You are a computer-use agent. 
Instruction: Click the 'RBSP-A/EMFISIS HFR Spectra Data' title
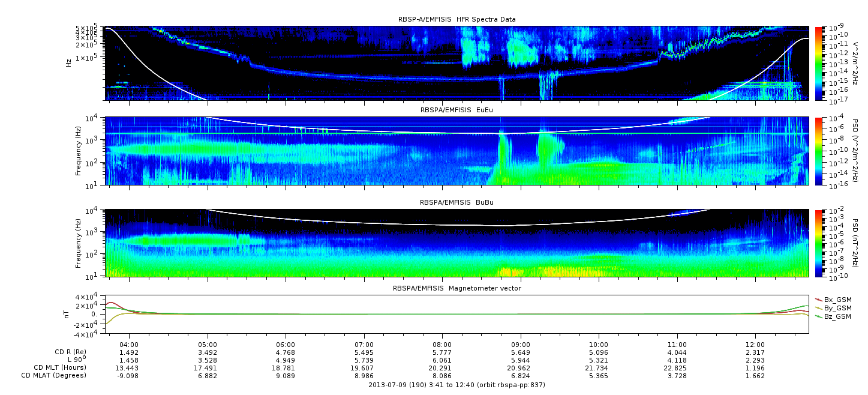click(456, 20)
